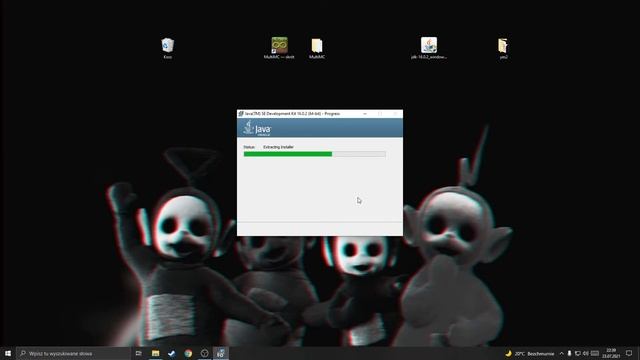The width and height of the screenshot is (640, 360).
Task: Click the Java logo in installer banner
Action: (x=258, y=128)
